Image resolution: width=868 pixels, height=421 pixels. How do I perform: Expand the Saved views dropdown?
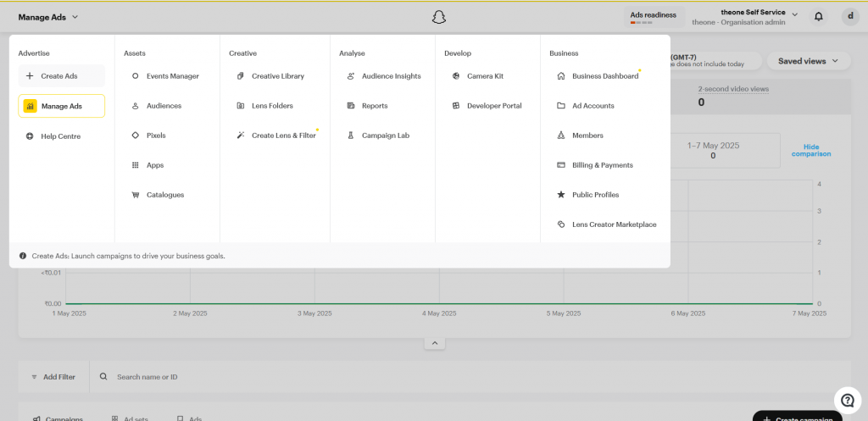coord(808,61)
